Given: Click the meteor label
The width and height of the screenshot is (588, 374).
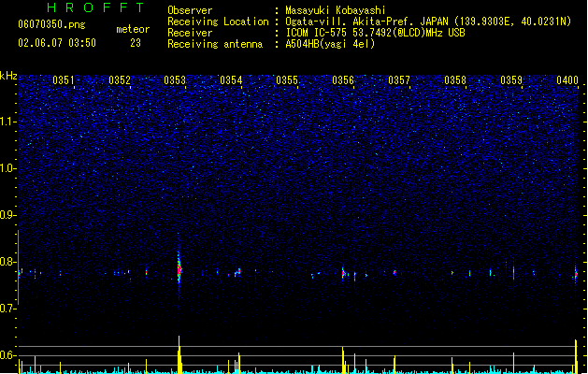Looking at the screenshot, I should tap(133, 29).
